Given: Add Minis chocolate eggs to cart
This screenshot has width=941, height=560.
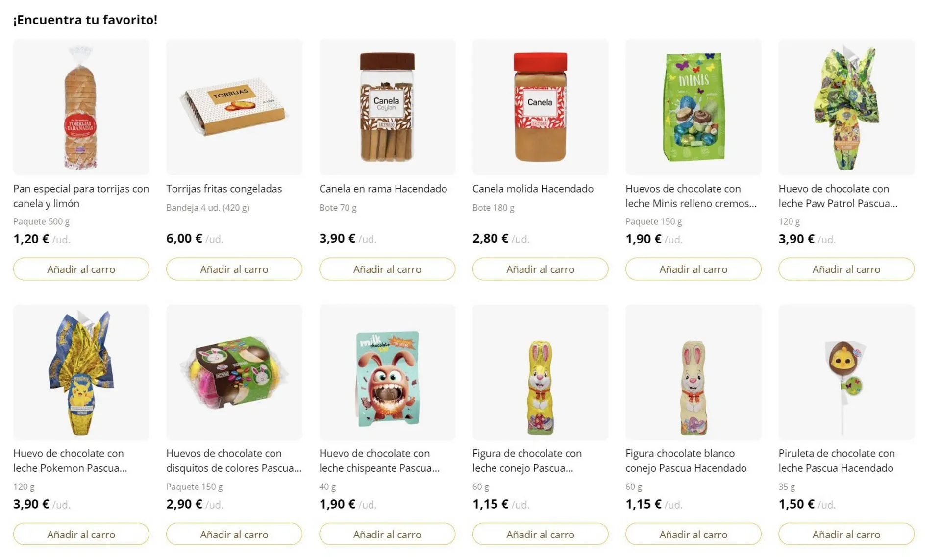Looking at the screenshot, I should click(x=693, y=269).
